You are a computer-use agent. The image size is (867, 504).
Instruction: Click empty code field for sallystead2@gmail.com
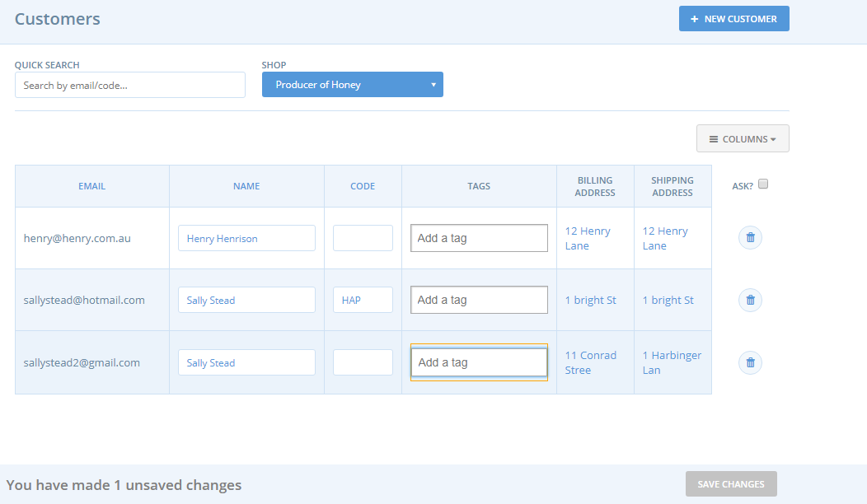tap(363, 362)
